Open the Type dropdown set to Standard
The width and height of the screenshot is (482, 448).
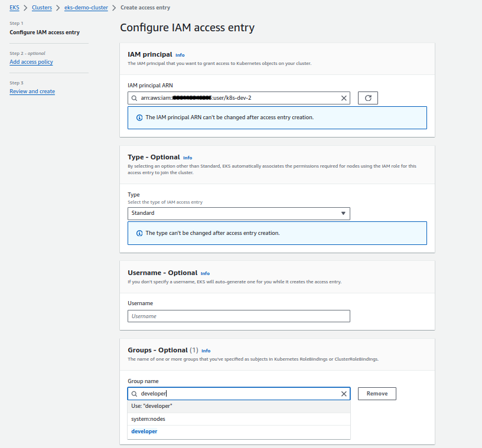[x=239, y=213]
